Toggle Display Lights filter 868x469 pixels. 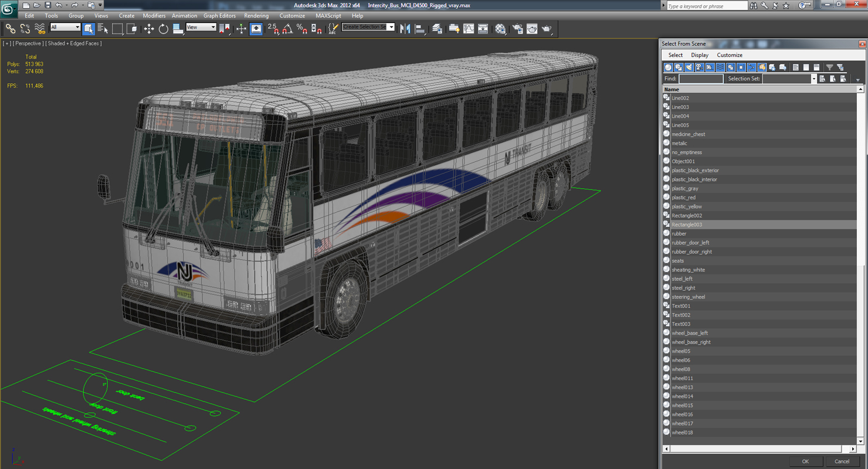click(689, 67)
